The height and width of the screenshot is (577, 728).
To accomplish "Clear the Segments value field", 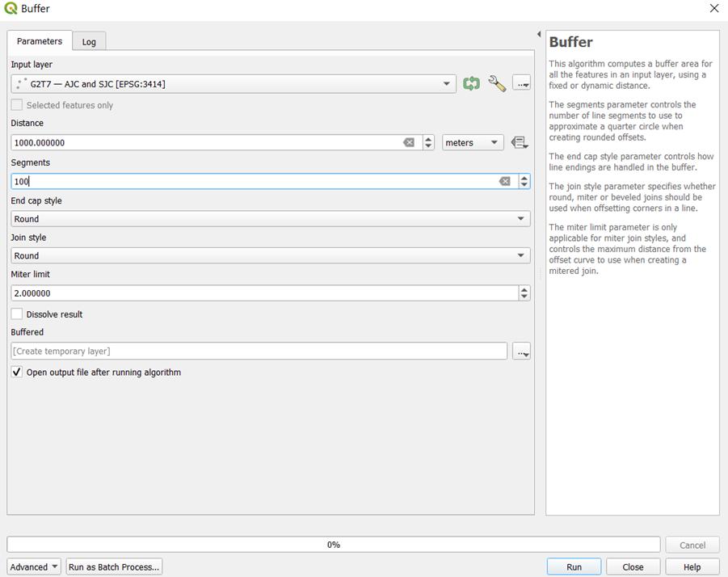I will [x=504, y=182].
